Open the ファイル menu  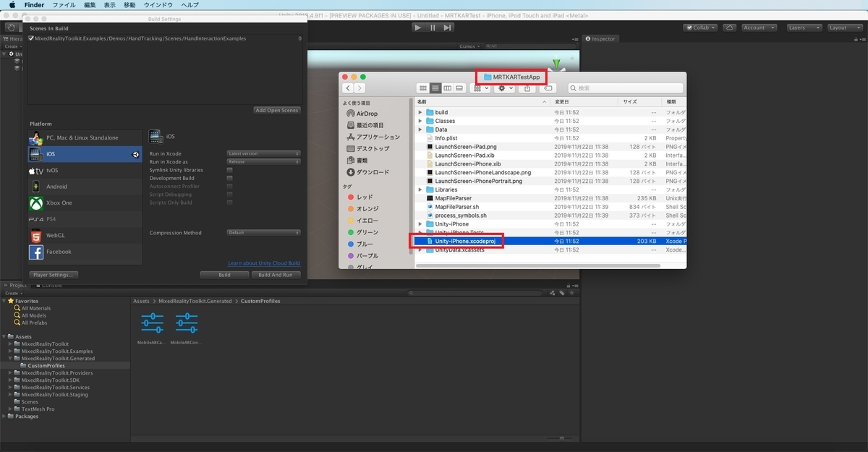point(64,4)
